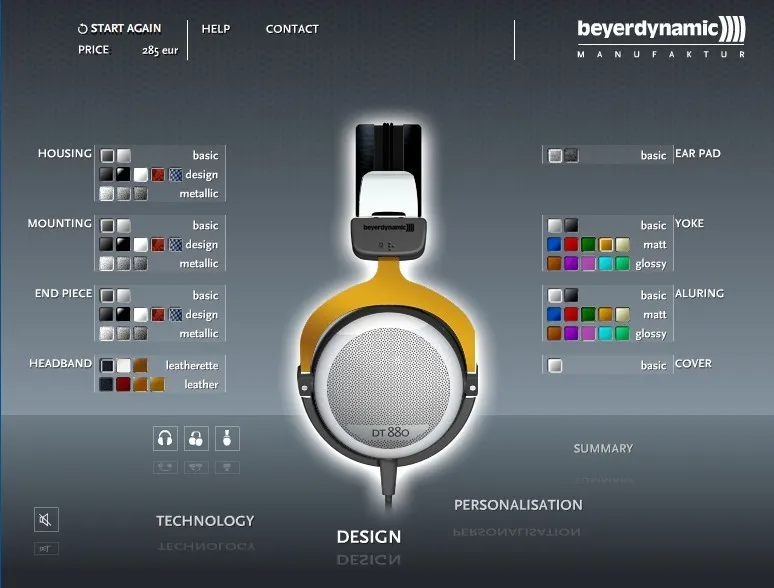Pick navy leatherette Headband swatch
The image size is (774, 588).
(107, 366)
